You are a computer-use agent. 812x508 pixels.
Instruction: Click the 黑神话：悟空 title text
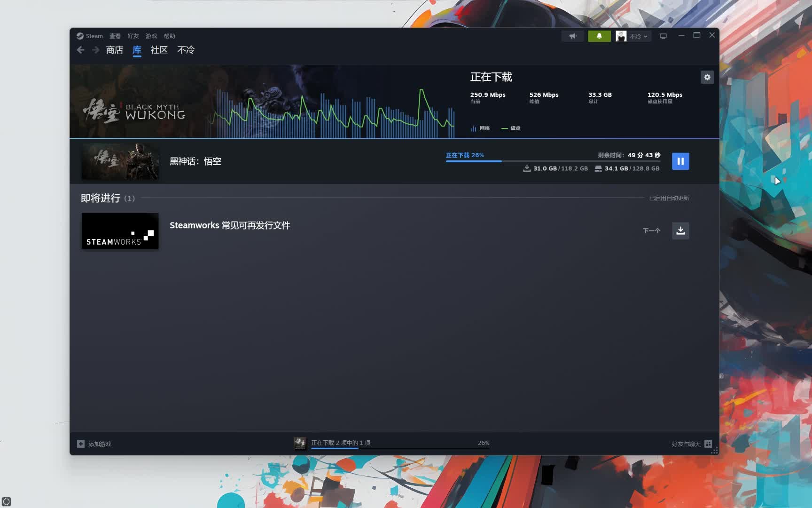pos(195,161)
